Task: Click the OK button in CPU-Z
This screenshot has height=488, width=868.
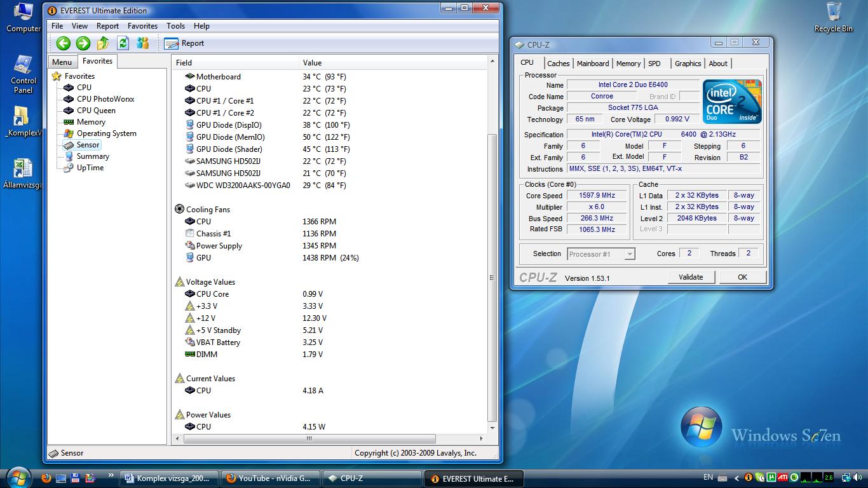Action: [x=742, y=277]
